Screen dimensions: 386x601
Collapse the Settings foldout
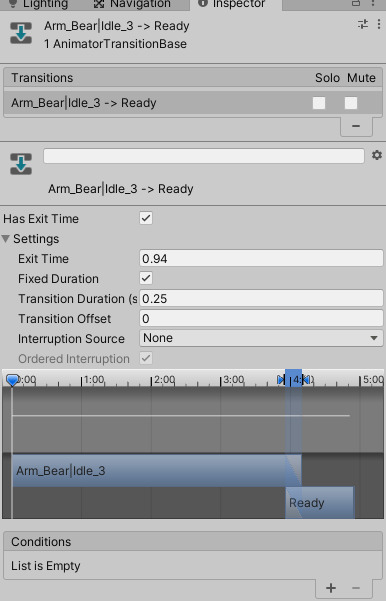pyautogui.click(x=6, y=239)
